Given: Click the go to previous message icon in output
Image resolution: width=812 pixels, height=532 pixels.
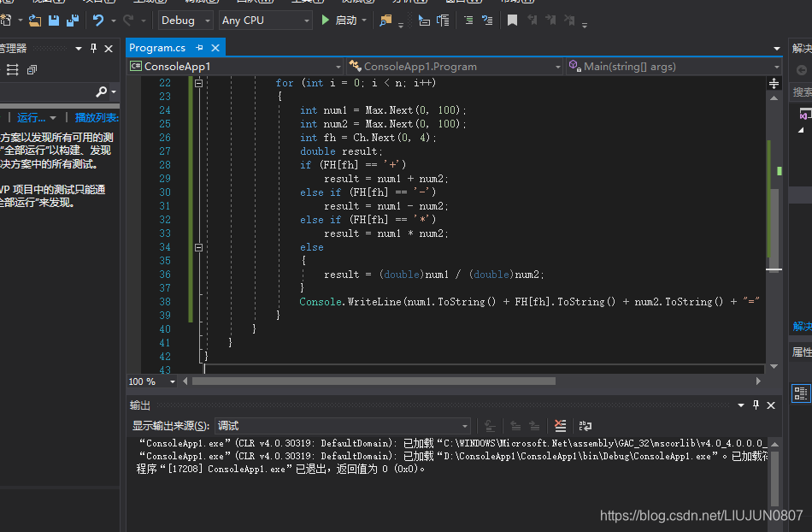Looking at the screenshot, I should coord(515,426).
